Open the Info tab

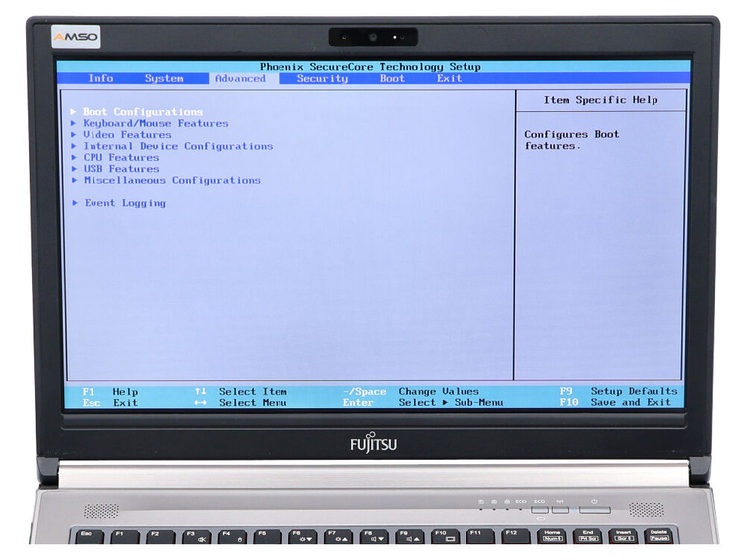tap(100, 78)
